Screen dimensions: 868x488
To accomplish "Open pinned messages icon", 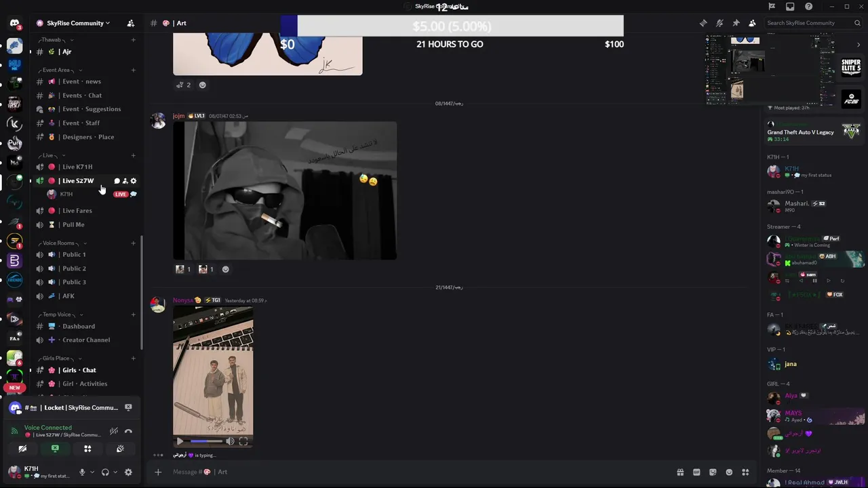I will [736, 23].
